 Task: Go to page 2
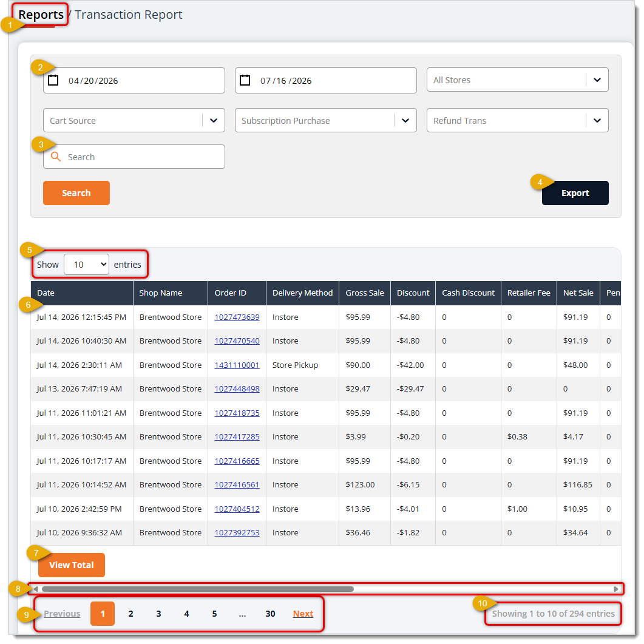[x=130, y=614]
